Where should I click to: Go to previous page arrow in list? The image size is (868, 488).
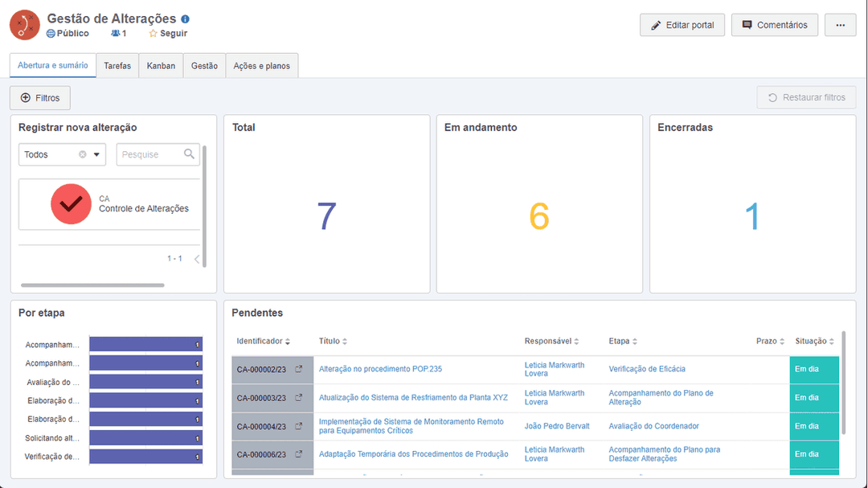pos(197,259)
